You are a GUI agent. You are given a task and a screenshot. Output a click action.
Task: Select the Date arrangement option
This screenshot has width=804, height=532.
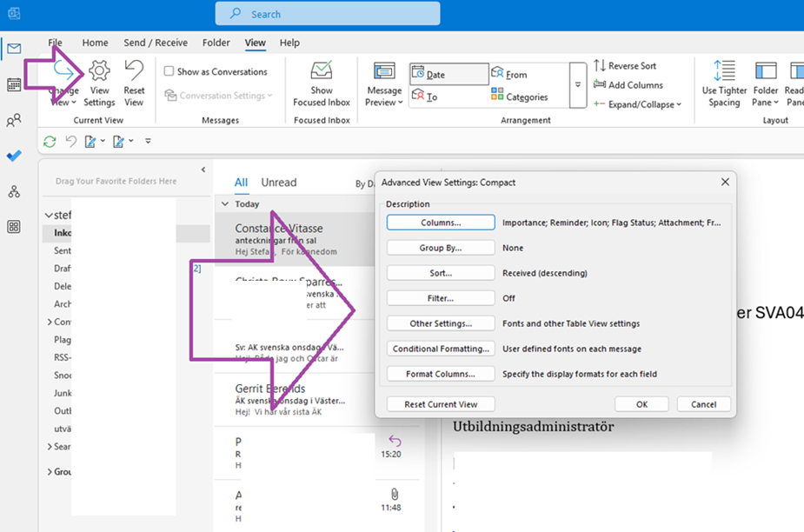tap(448, 73)
